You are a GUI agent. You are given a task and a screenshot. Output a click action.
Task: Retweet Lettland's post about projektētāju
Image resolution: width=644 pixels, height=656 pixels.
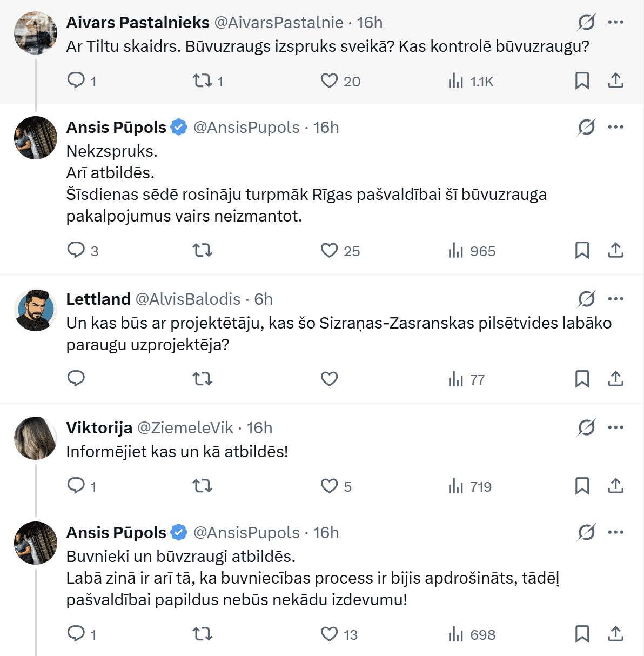203,379
